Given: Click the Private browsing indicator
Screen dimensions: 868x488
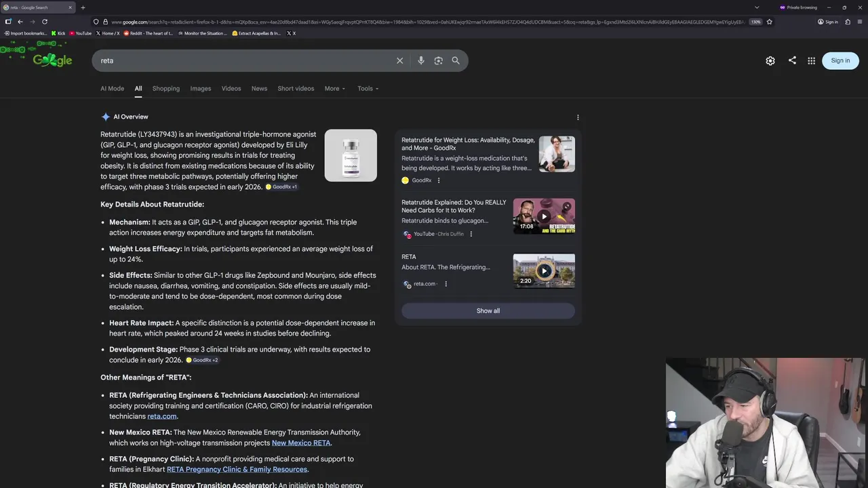Looking at the screenshot, I should coord(798,7).
